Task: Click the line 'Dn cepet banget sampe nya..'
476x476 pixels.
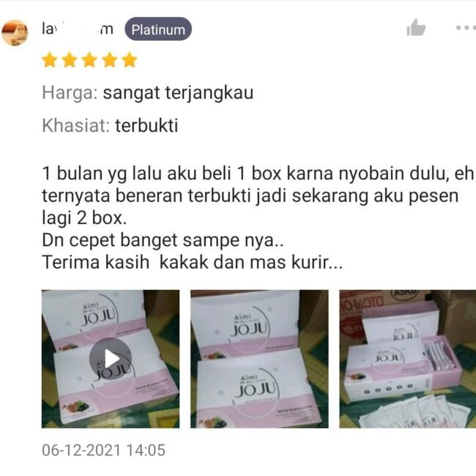Action: pos(163,240)
